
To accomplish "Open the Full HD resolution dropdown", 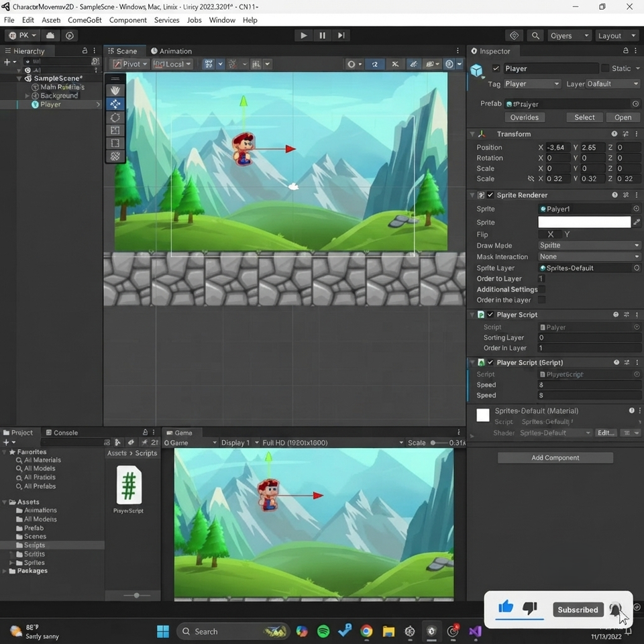I will point(333,443).
